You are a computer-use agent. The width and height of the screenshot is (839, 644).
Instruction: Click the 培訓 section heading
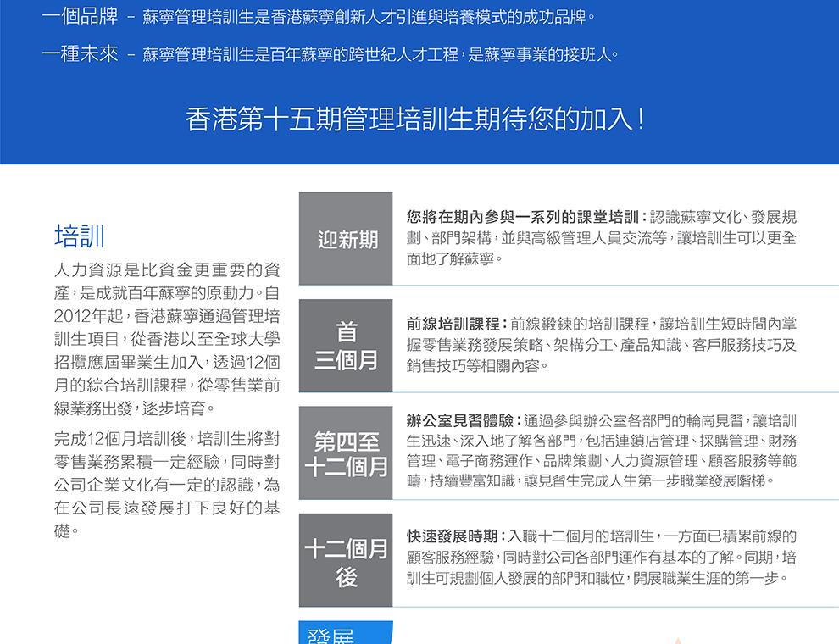(x=79, y=236)
